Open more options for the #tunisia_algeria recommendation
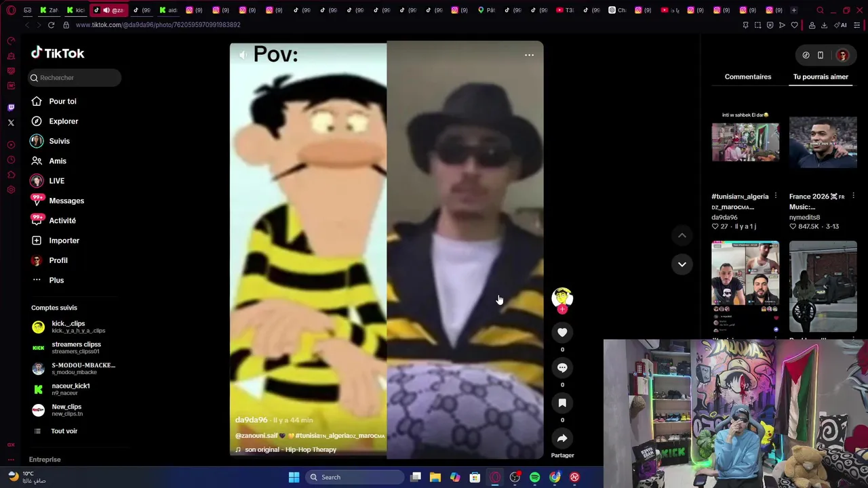The height and width of the screenshot is (488, 868). pos(776,196)
